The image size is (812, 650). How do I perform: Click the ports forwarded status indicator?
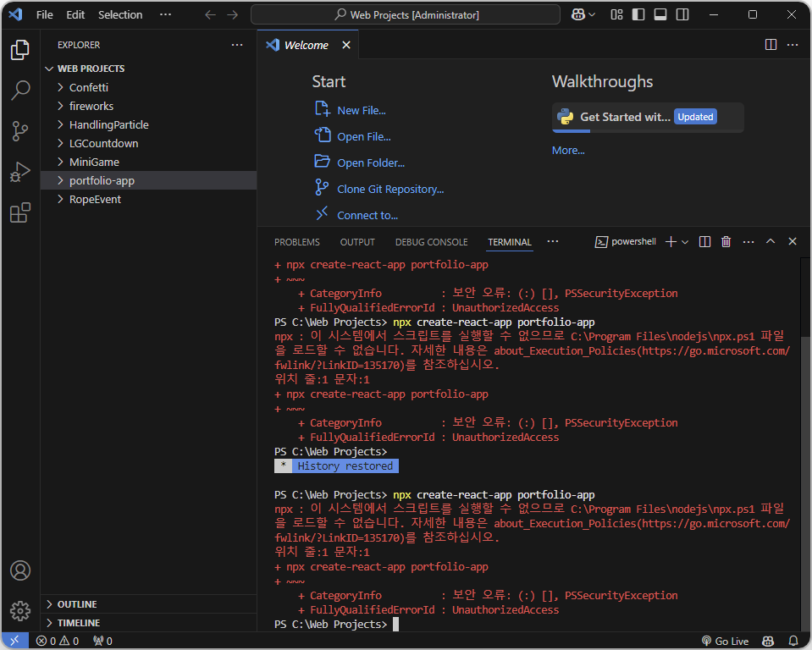pos(102,641)
